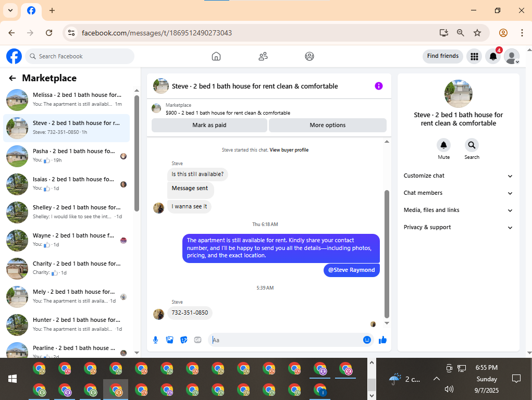Go back from Marketplace with arrow
The width and height of the screenshot is (532, 400).
point(13,78)
